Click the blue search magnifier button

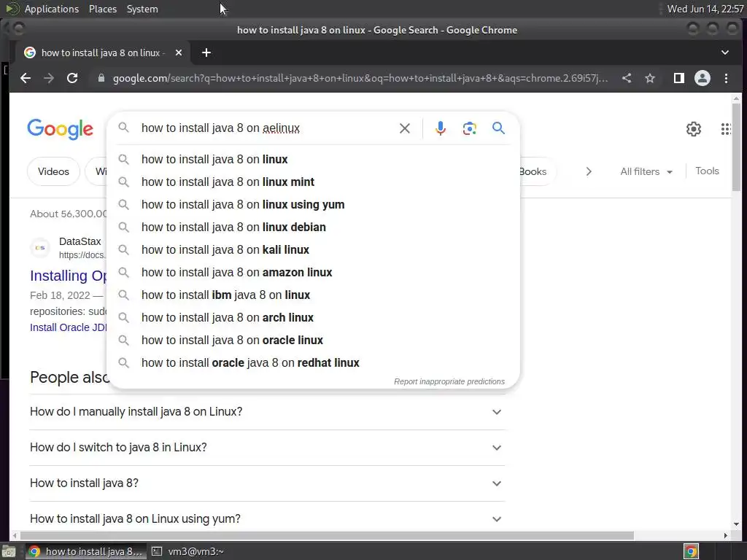pyautogui.click(x=498, y=128)
